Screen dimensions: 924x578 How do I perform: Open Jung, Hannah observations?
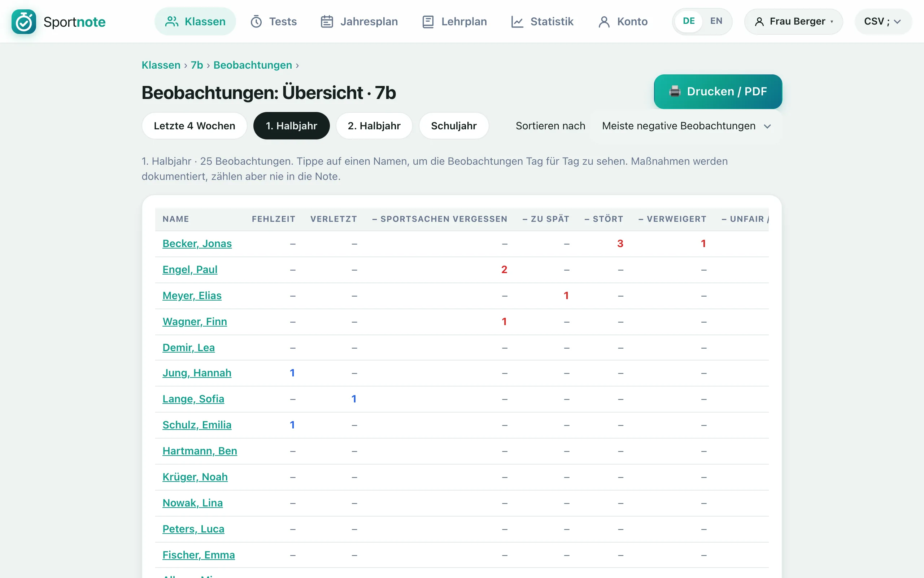[x=197, y=373]
